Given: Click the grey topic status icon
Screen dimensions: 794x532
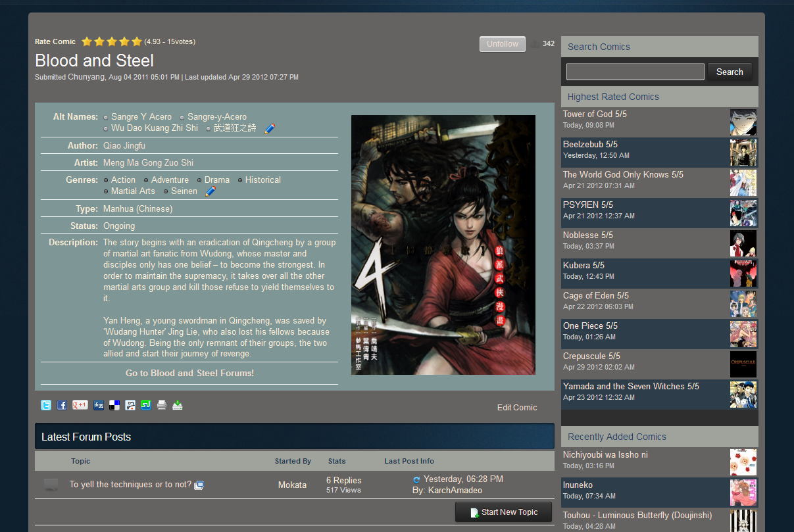Looking at the screenshot, I should point(51,485).
